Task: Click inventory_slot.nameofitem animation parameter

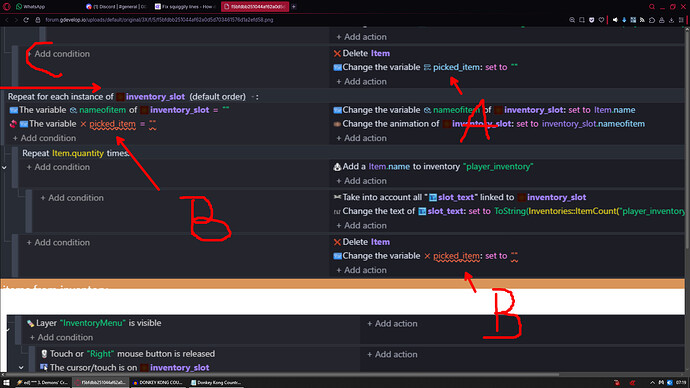Action: point(593,124)
